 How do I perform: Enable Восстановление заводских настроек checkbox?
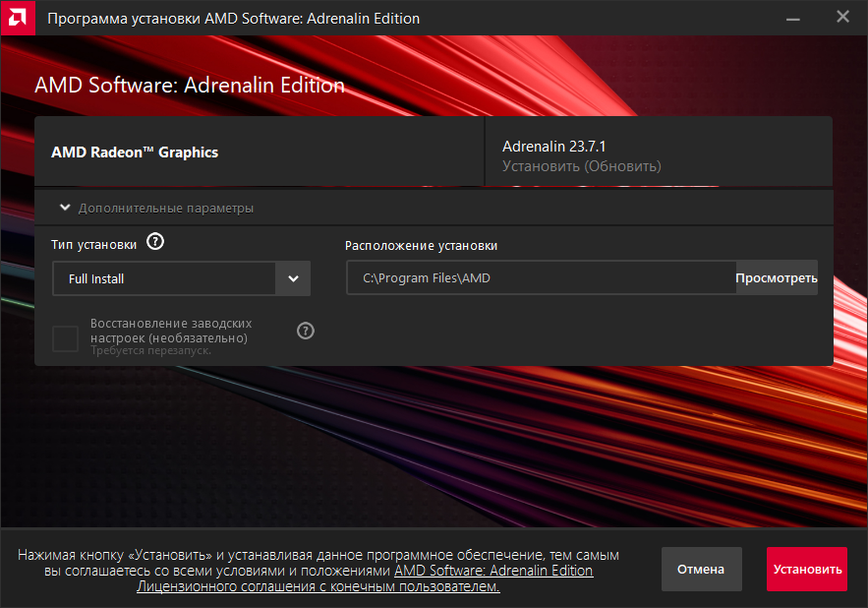click(x=65, y=338)
